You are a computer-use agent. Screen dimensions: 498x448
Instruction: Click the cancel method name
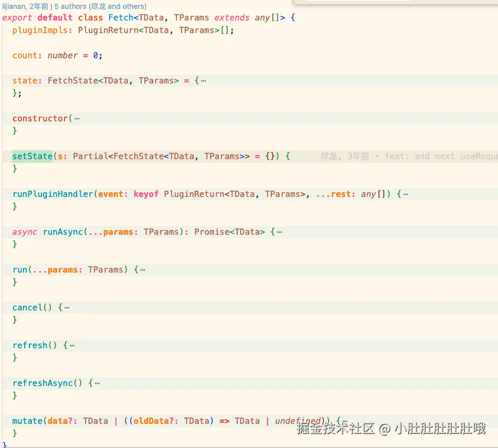point(27,307)
